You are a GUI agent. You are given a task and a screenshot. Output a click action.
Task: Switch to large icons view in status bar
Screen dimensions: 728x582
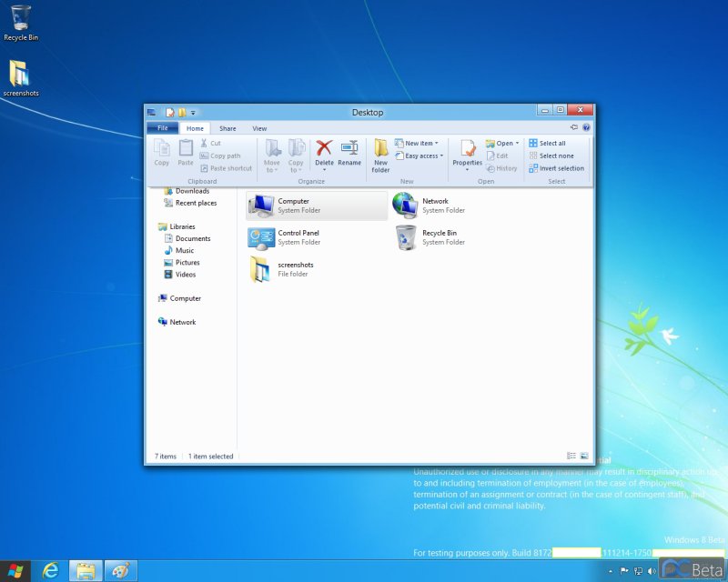click(x=584, y=456)
